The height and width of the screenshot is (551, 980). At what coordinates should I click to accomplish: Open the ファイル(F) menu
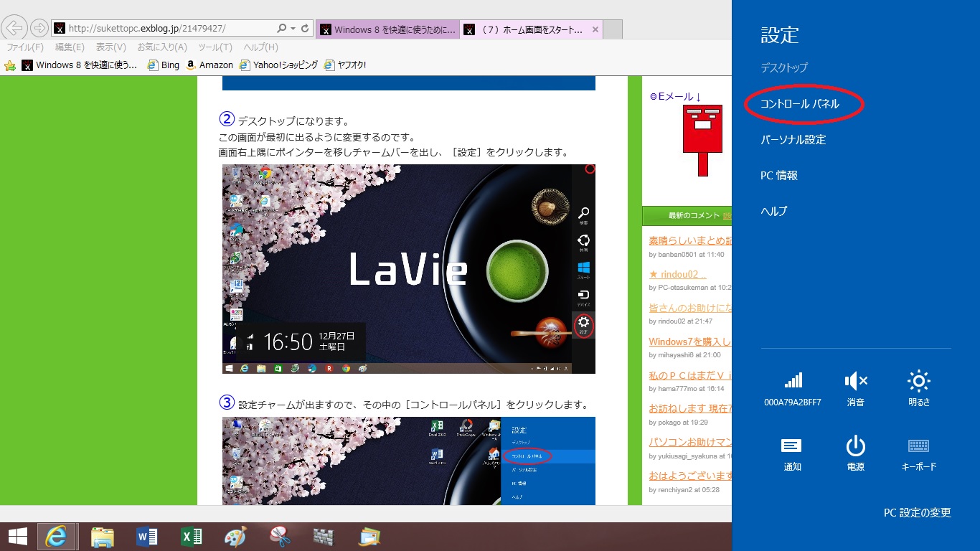25,47
